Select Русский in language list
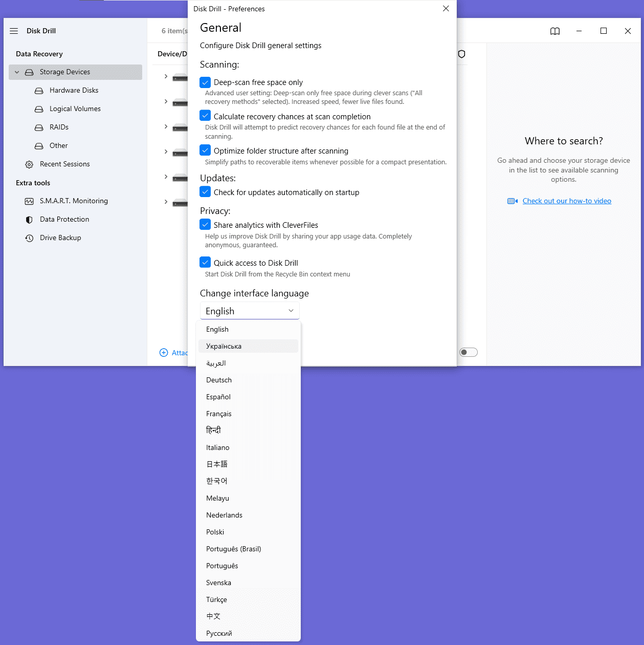Viewport: 644px width, 645px height. [x=248, y=633]
